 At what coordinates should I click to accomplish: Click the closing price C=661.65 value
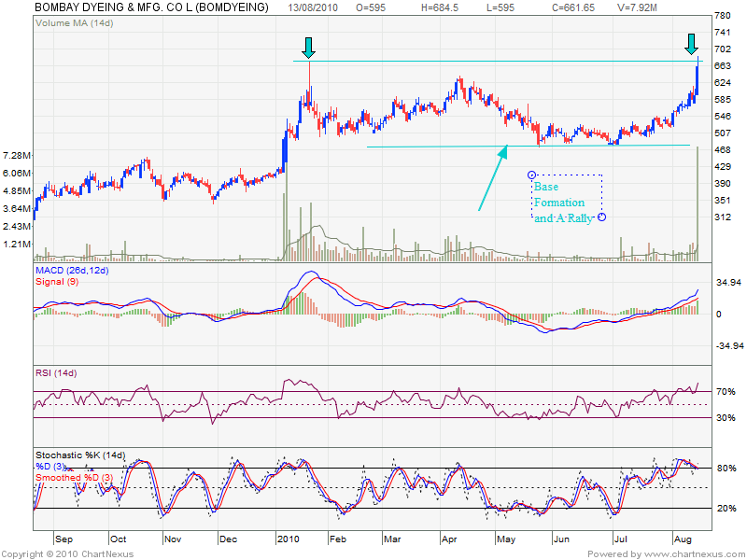pos(547,7)
